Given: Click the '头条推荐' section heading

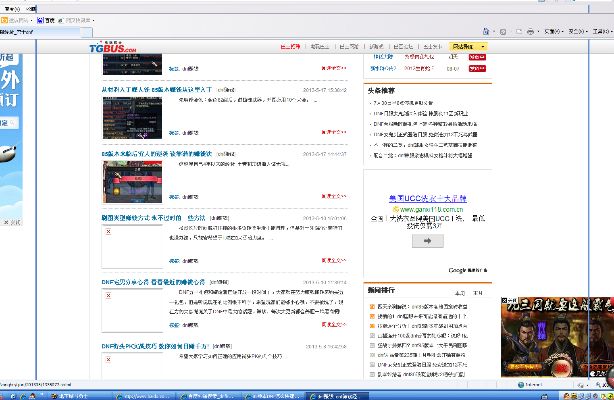Looking at the screenshot, I should (x=381, y=91).
